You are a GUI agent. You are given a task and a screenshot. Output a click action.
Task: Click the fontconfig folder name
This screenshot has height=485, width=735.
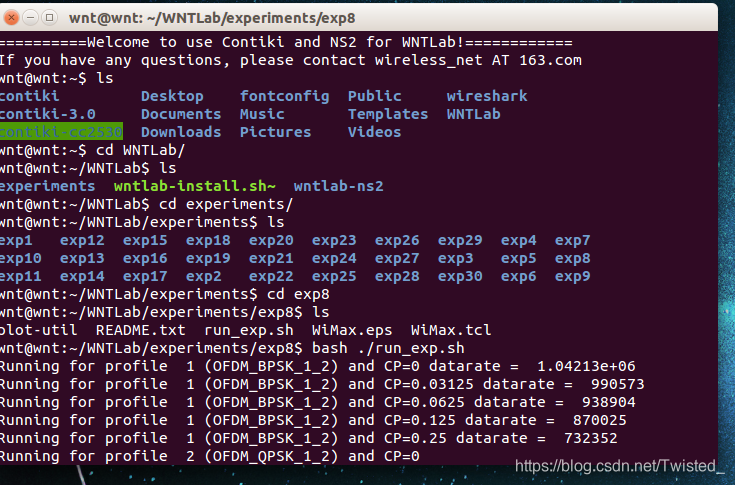[x=285, y=97]
